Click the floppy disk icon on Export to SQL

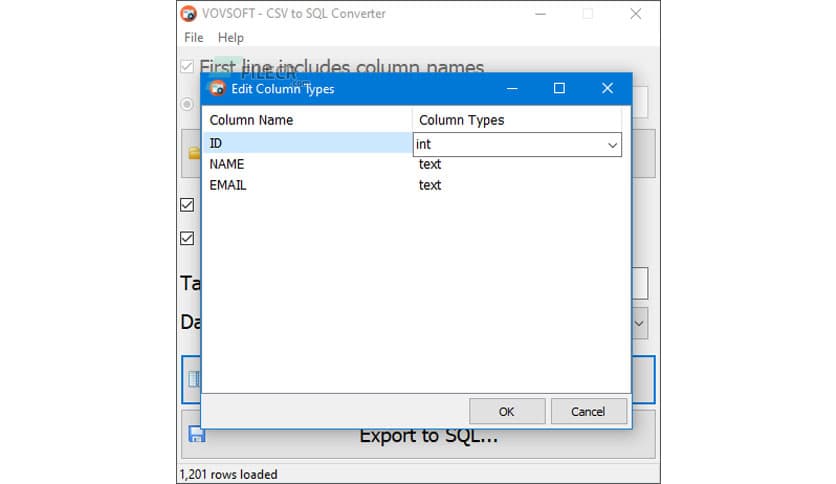[196, 434]
